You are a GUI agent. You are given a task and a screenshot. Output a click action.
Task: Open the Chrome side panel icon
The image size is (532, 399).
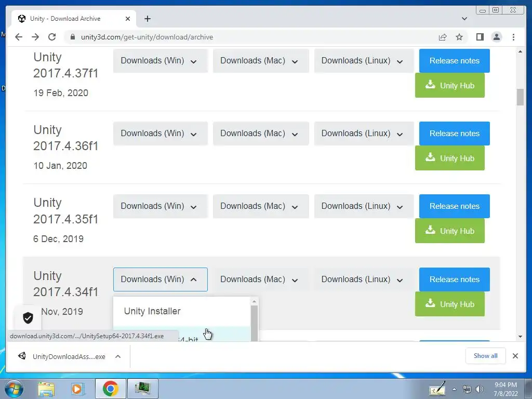[x=480, y=37]
